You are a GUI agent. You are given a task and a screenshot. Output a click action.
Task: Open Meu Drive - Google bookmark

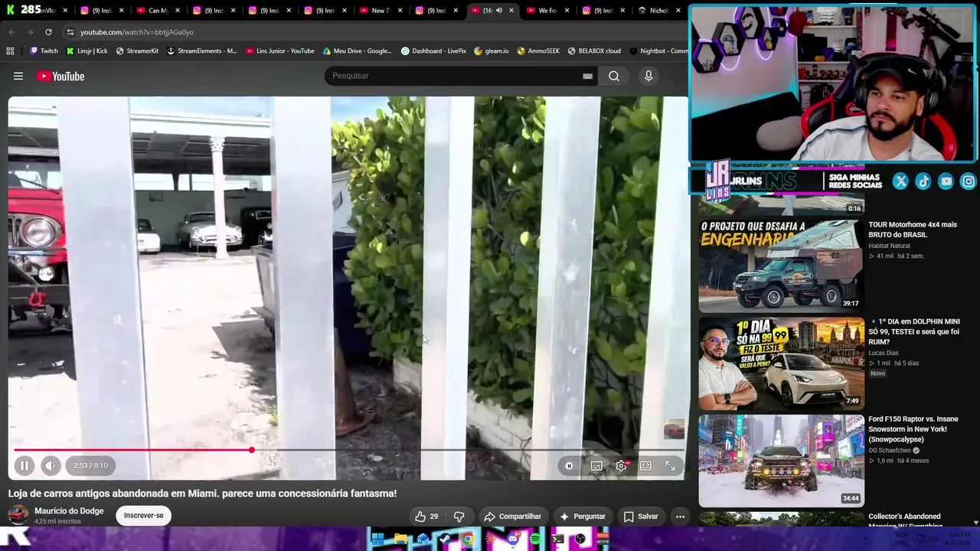(x=357, y=51)
